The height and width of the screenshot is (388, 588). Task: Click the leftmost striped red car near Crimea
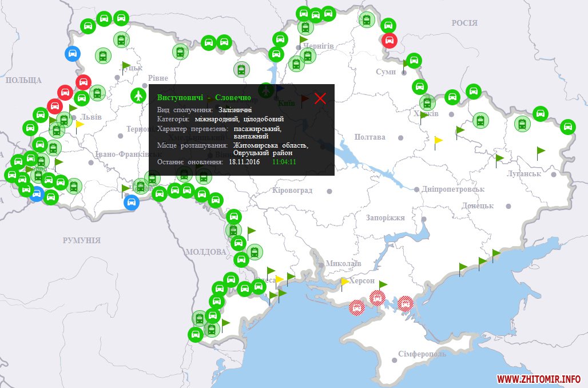click(356, 308)
